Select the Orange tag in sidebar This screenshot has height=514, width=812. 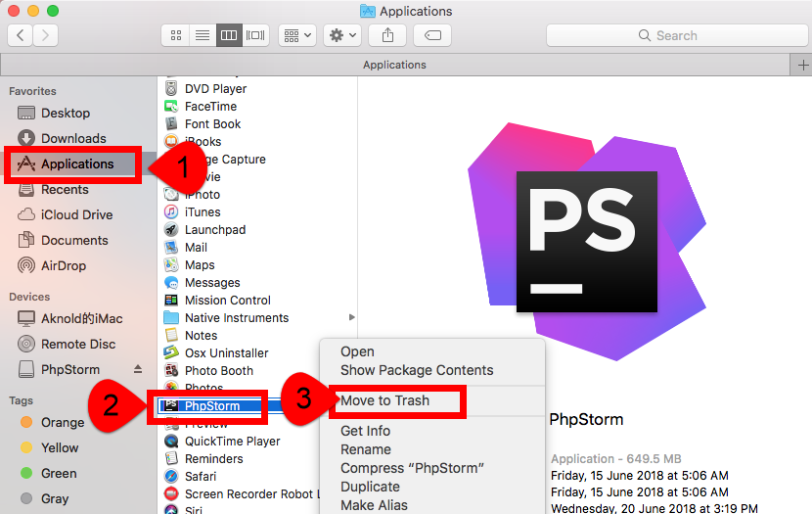point(63,423)
